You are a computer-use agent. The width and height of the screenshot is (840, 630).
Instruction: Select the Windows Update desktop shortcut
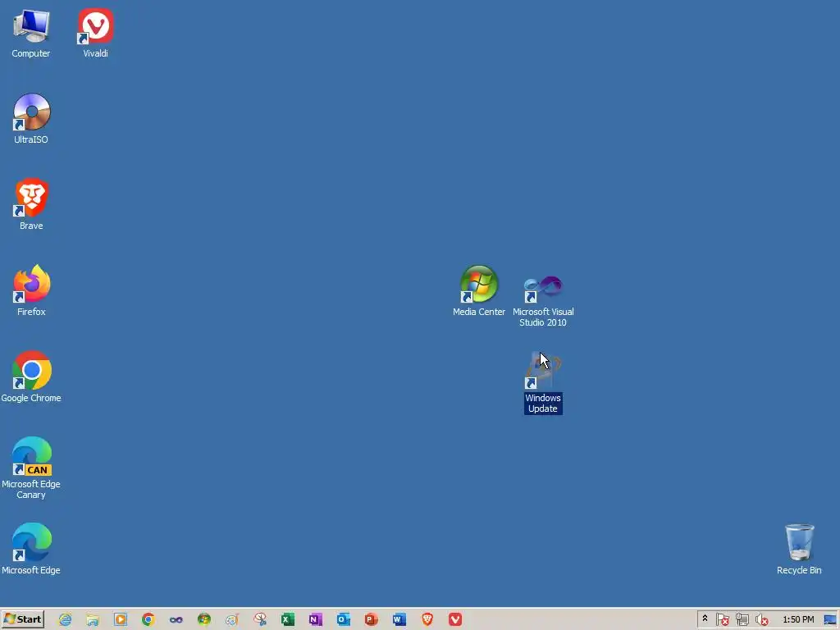pyautogui.click(x=543, y=382)
